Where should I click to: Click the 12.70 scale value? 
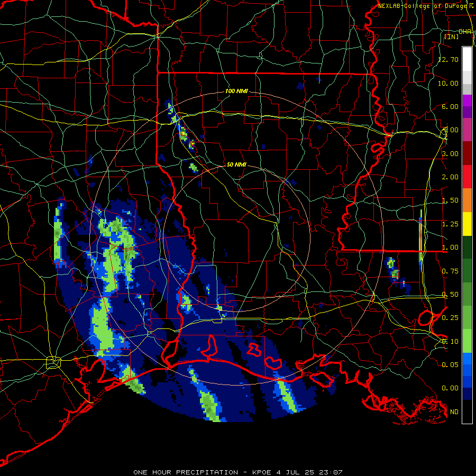pos(448,59)
